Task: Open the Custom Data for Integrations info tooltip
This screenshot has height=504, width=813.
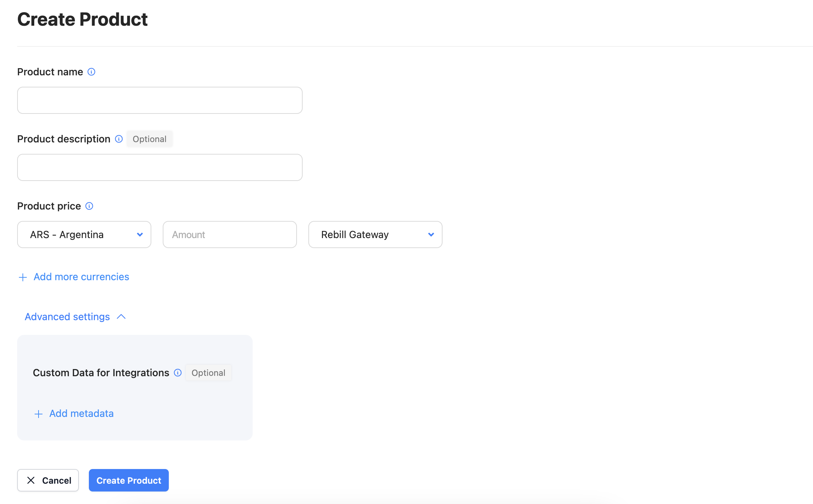Action: click(177, 373)
